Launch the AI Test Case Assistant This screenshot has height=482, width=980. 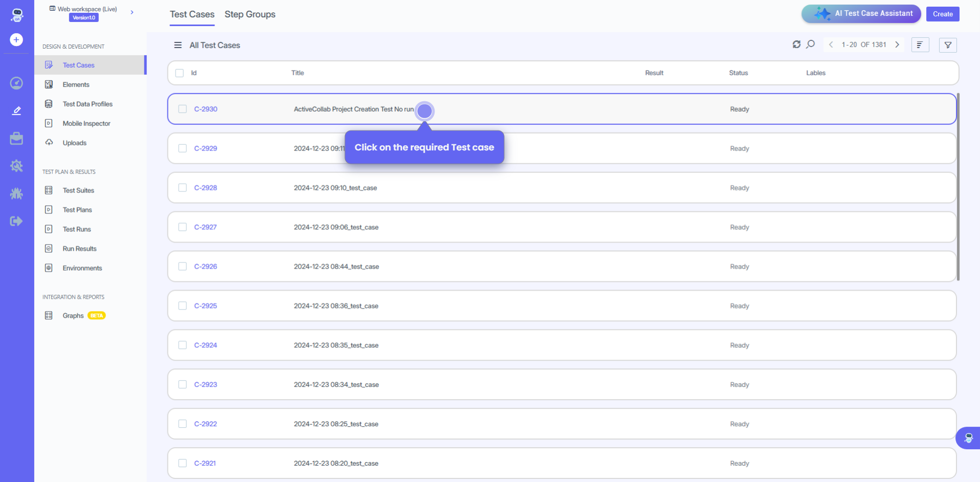point(861,14)
